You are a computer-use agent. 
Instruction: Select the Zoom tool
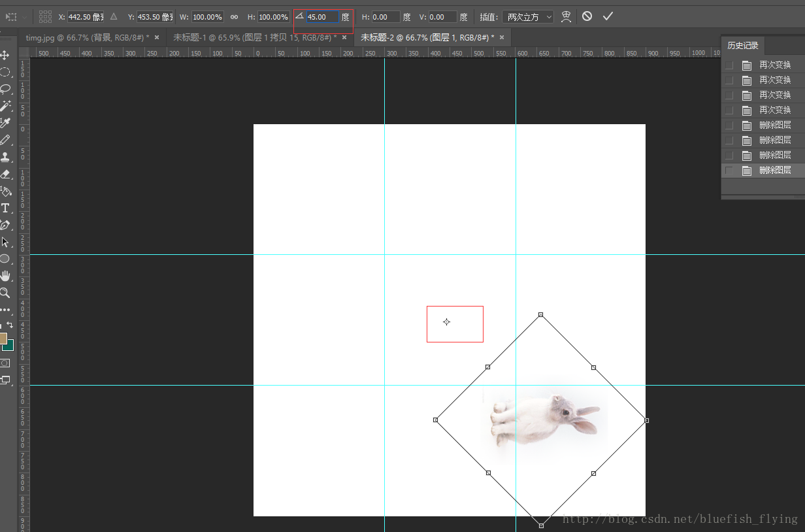tap(5, 293)
